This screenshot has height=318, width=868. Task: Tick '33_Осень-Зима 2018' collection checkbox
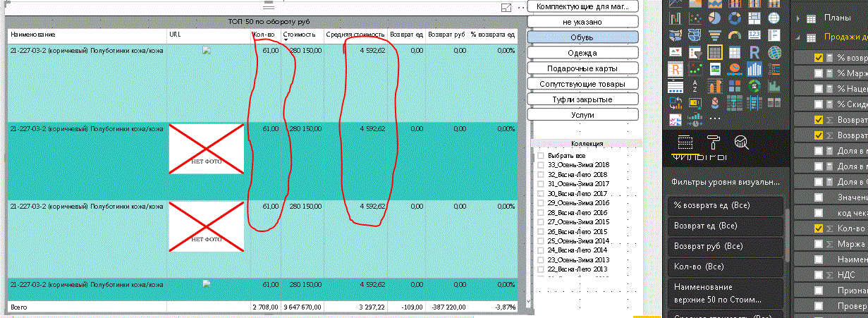[x=541, y=164]
